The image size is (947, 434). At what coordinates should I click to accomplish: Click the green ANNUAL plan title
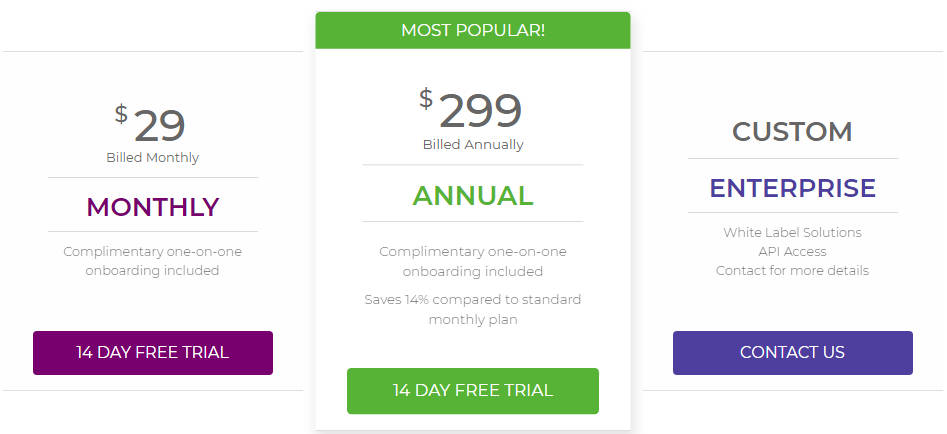[x=473, y=196]
